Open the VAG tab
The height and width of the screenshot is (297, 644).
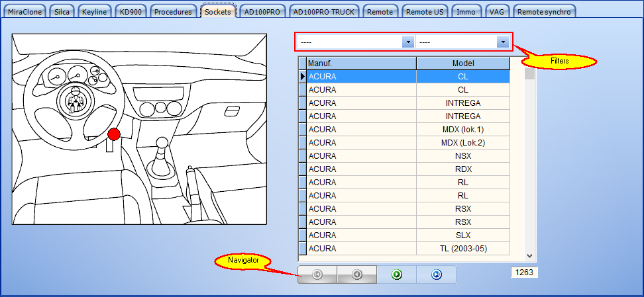[496, 12]
